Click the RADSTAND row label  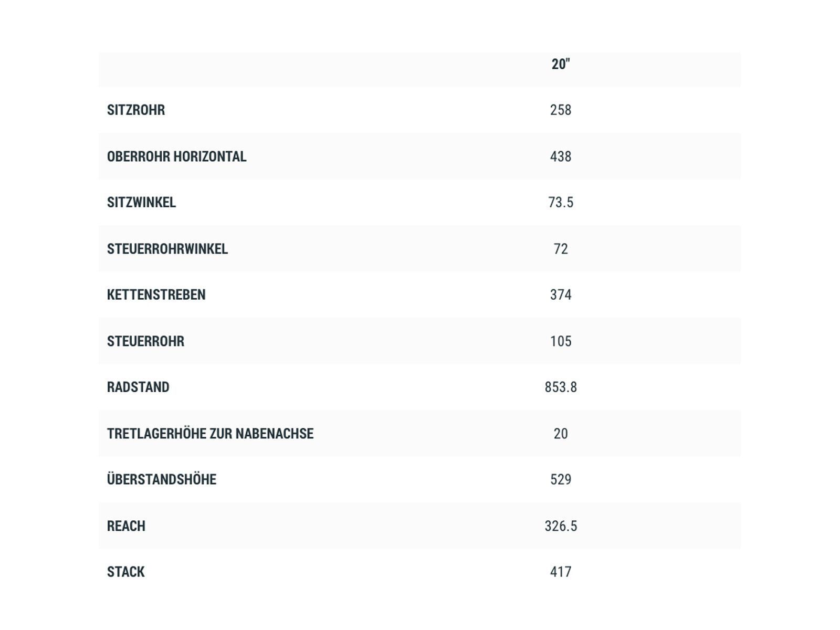tap(138, 387)
